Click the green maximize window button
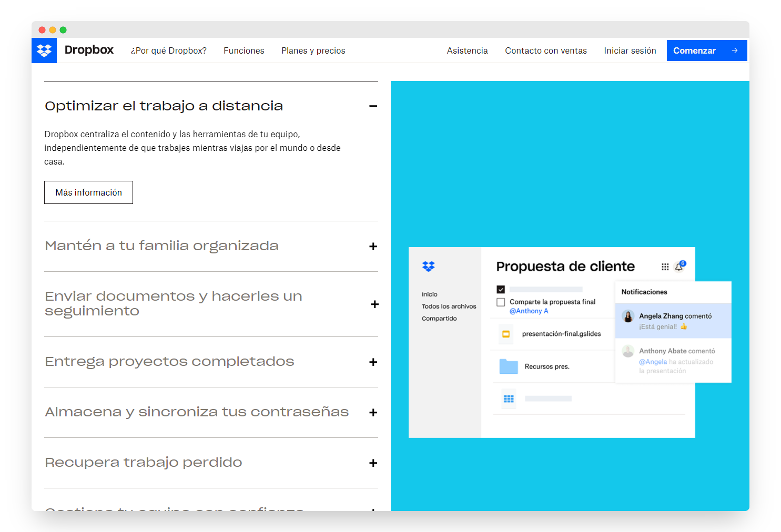 click(x=63, y=30)
